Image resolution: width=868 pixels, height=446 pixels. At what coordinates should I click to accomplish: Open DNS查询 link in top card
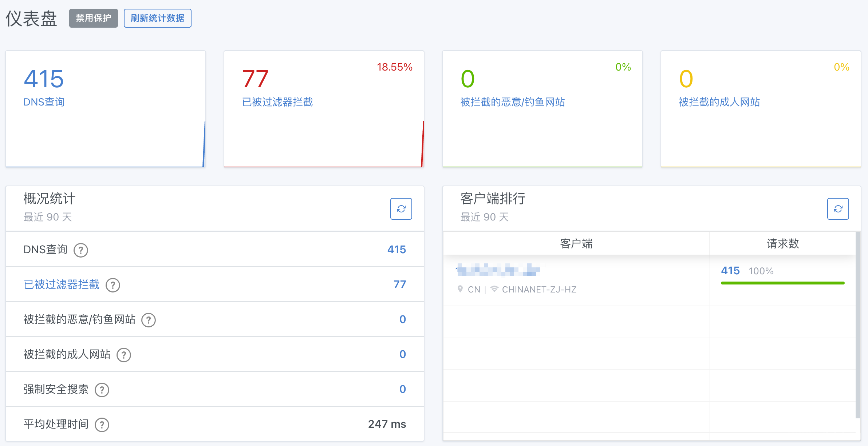tap(44, 102)
